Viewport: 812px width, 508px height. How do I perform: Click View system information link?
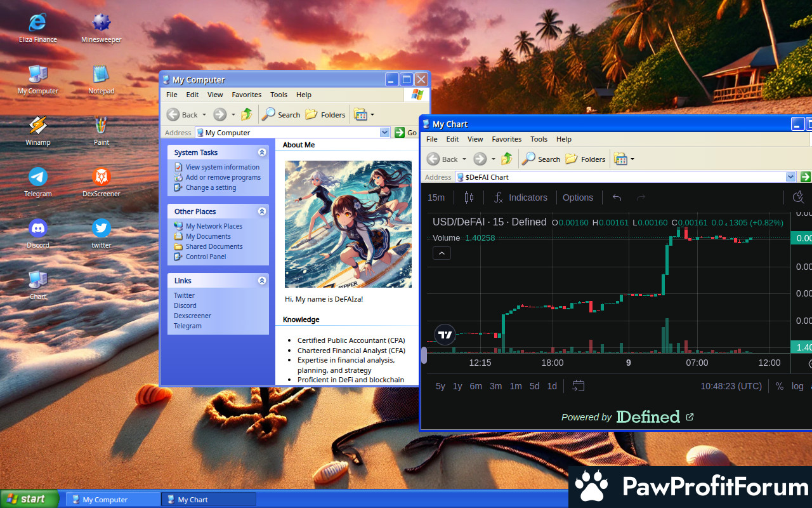[x=223, y=167]
